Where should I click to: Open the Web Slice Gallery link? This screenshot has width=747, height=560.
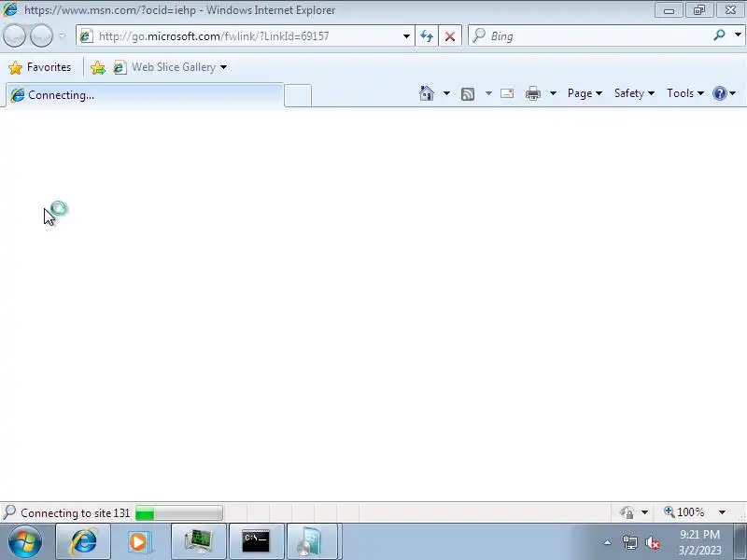(165, 67)
